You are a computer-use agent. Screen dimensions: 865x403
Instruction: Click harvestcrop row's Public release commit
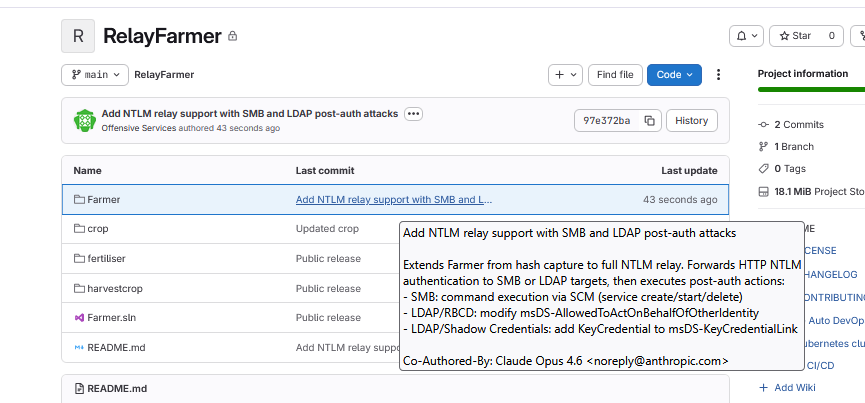[x=328, y=288]
